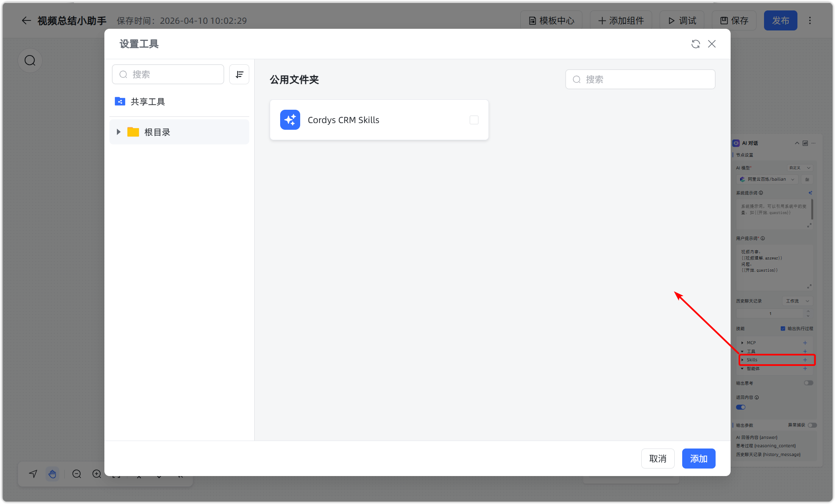Viewport: 835px width, 504px height.
Task: Click the model parameter settings icon
Action: 807,179
